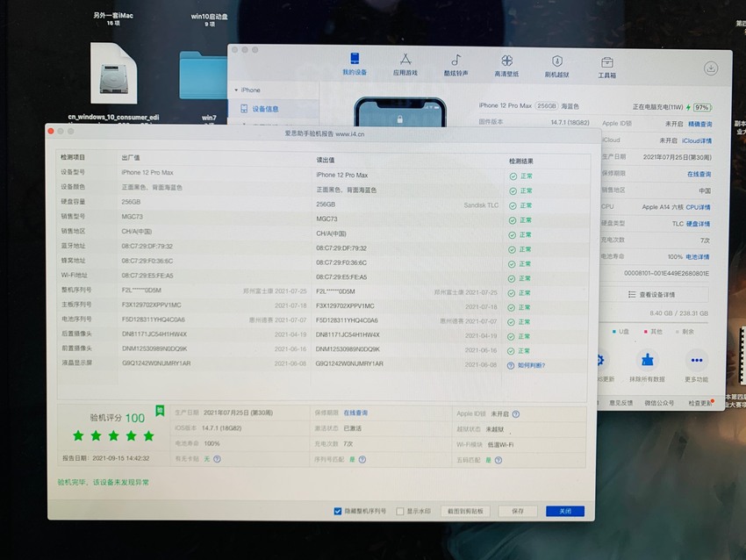746x560 pixels.
Task: Click 在线查询 for 保修期限 in the main window
Action: point(699,174)
